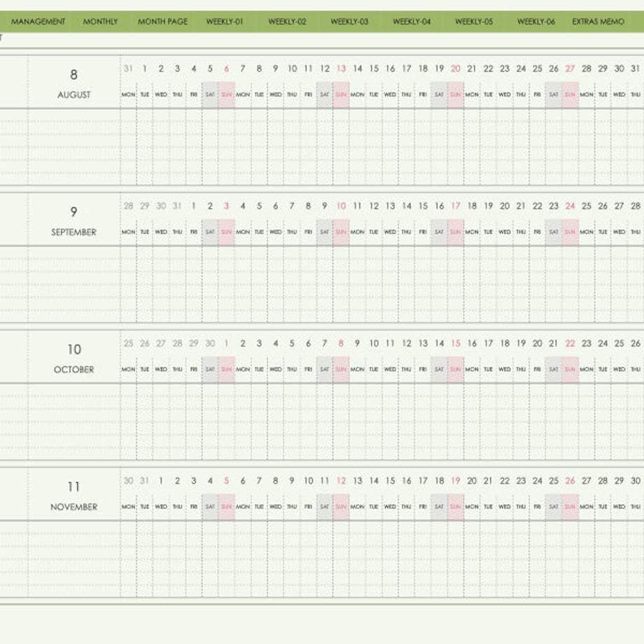Open the MANAGEMENT tab

point(38,22)
